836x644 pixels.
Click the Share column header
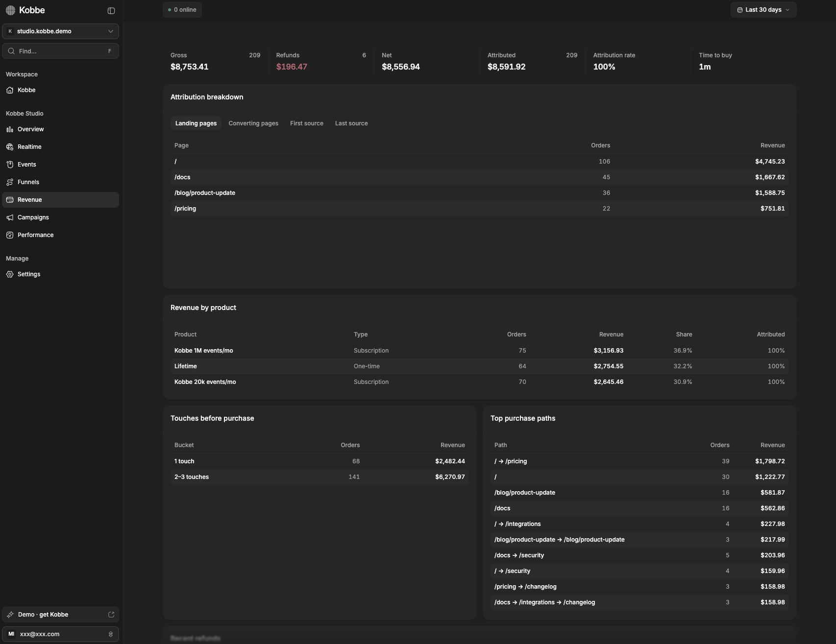coord(684,334)
